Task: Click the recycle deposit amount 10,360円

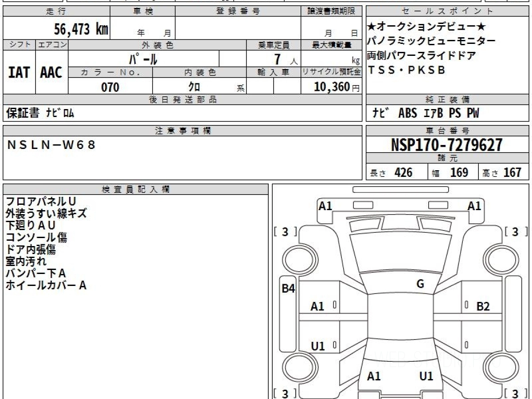Action: tap(336, 87)
